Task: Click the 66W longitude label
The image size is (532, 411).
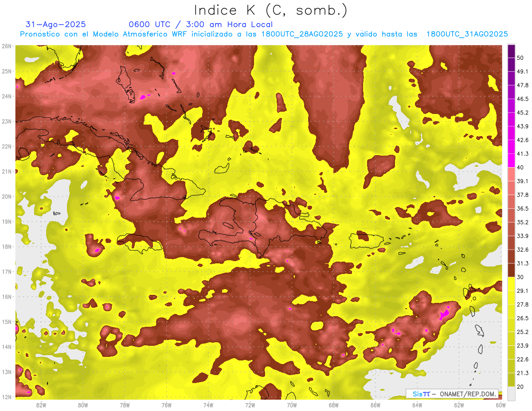Action: tap(375, 405)
